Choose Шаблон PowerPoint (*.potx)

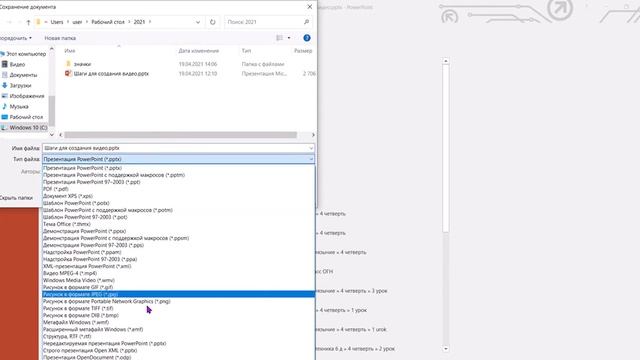[178, 203]
